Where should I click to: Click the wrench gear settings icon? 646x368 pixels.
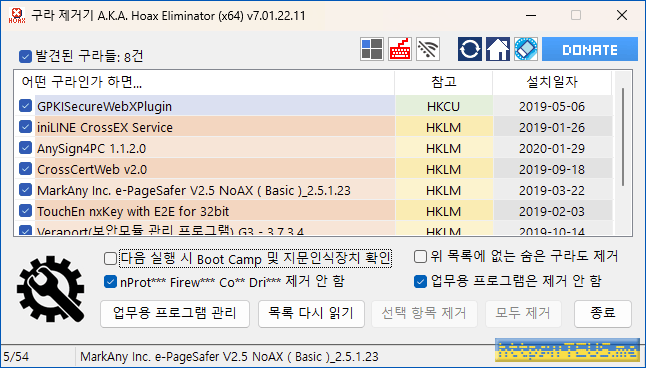[50, 288]
